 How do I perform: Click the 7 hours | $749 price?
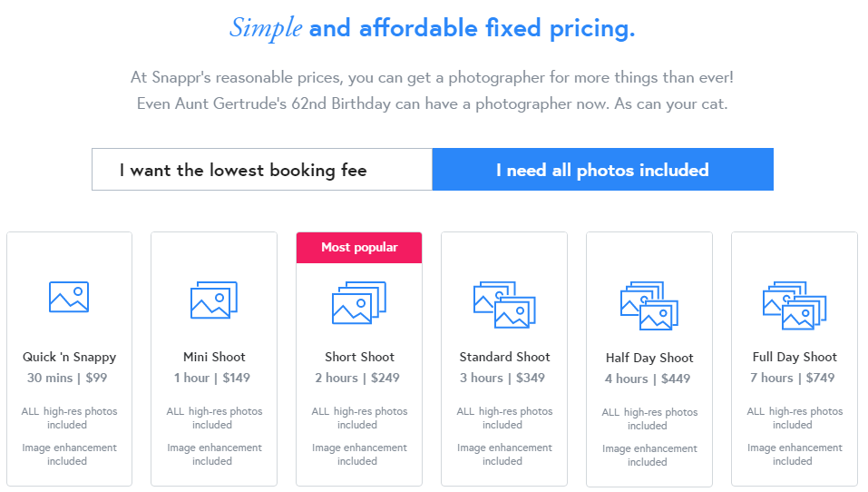tap(792, 378)
